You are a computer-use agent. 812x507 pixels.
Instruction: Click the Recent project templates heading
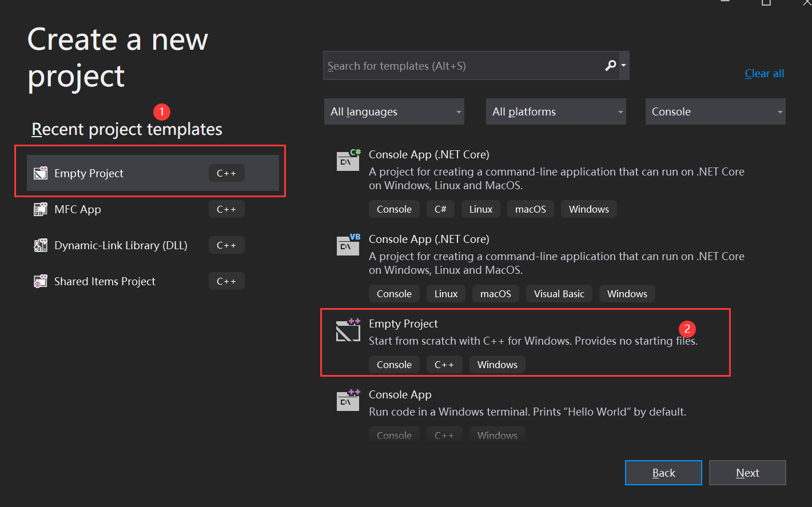point(127,129)
